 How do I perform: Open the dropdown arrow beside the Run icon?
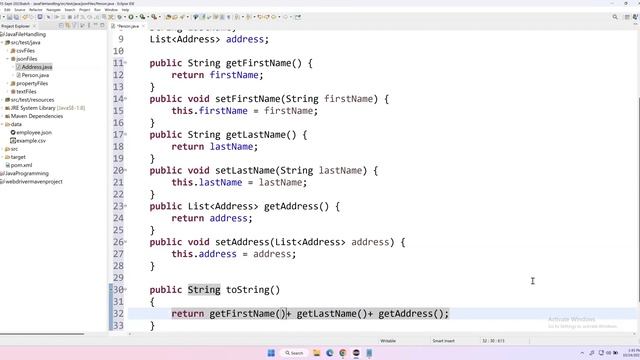(136, 17)
